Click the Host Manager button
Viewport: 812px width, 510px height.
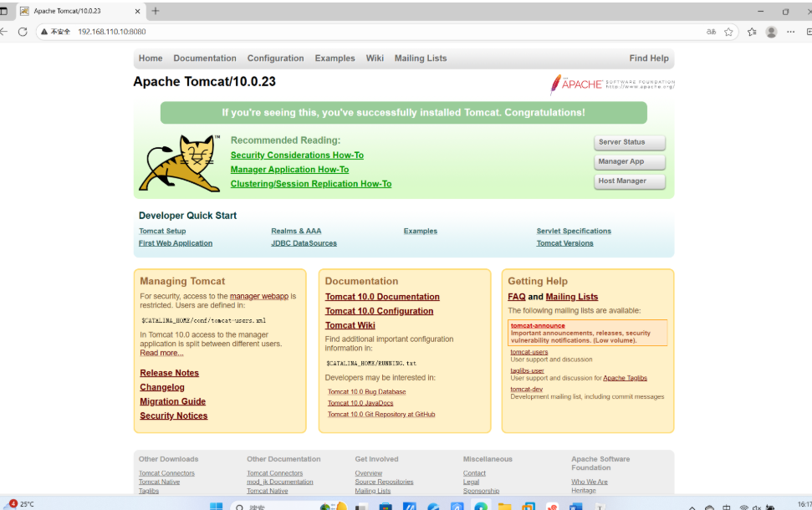629,181
